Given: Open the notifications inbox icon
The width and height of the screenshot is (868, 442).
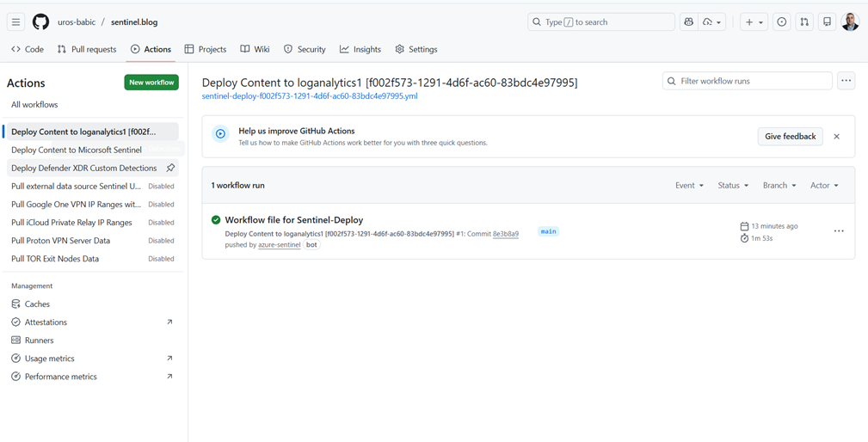Looking at the screenshot, I should pyautogui.click(x=827, y=22).
